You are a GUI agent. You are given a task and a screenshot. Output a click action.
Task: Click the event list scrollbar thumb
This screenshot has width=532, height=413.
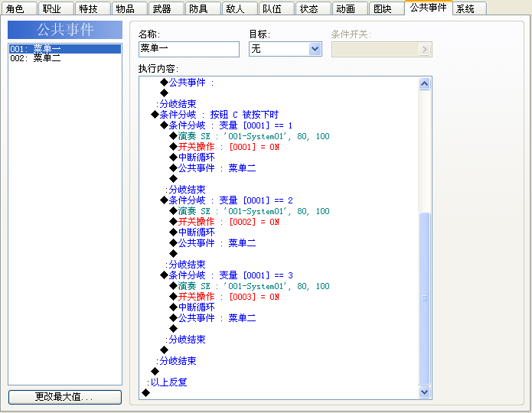coord(424,298)
